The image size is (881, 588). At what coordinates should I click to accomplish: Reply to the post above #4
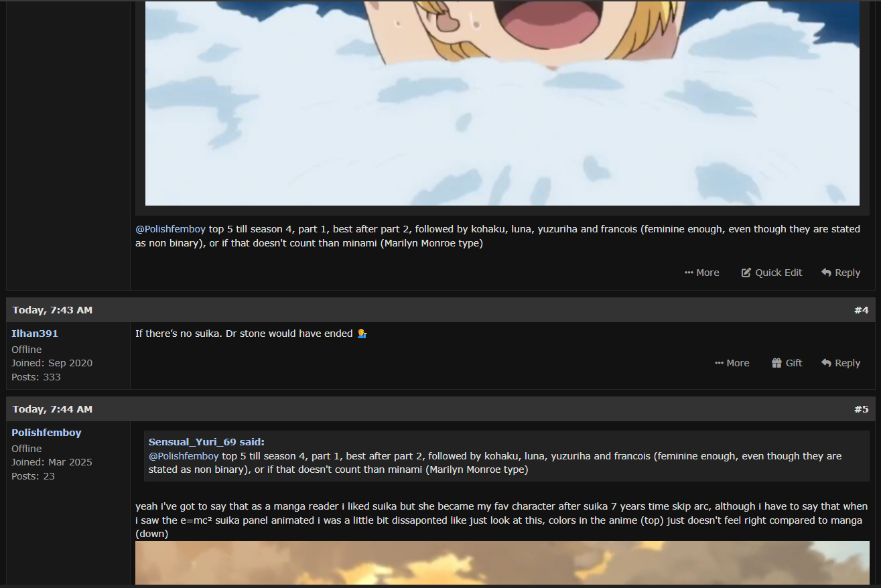(841, 273)
